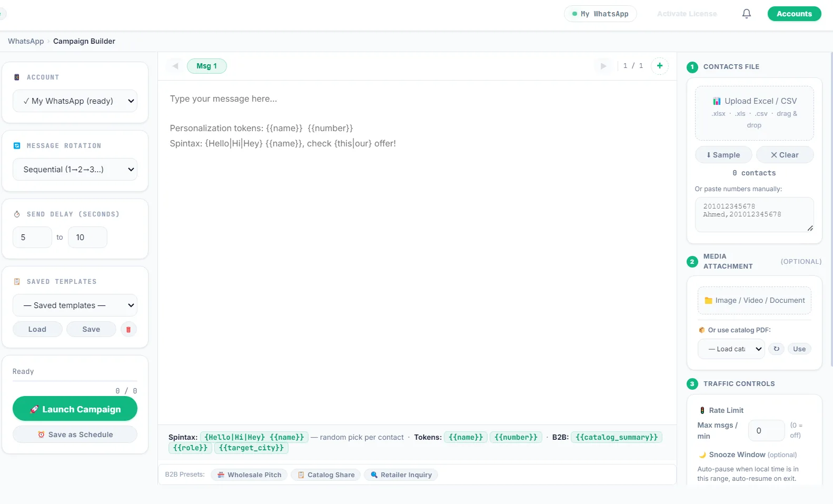Image resolution: width=833 pixels, height=504 pixels.
Task: Apply the Catalog Share preset
Action: [325, 475]
